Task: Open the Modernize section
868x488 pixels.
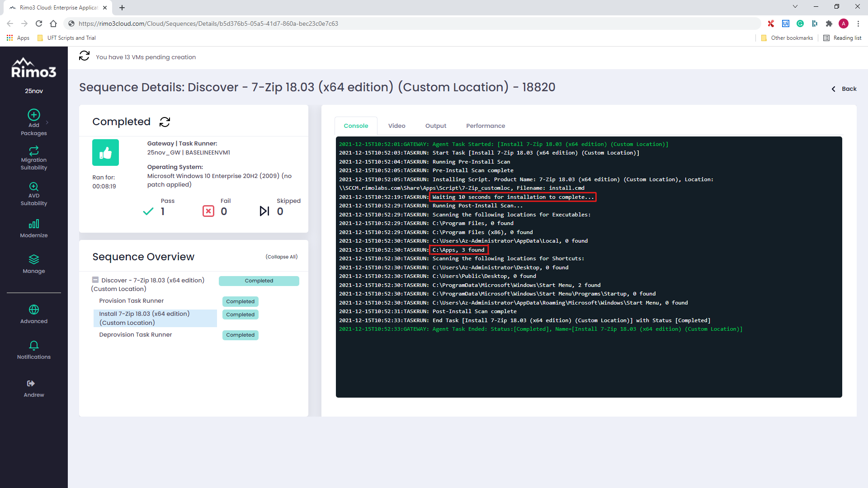Action: tap(33, 229)
